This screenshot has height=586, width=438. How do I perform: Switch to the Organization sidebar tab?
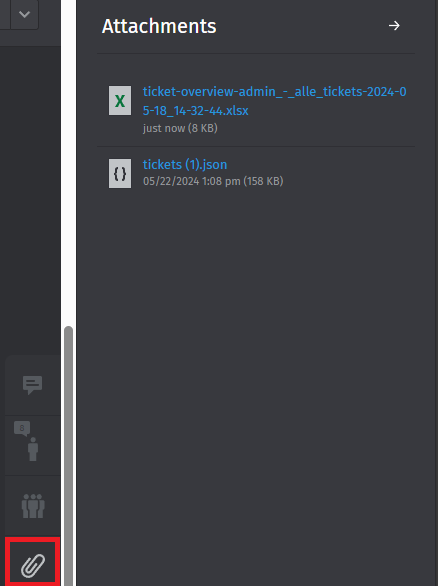(33, 506)
